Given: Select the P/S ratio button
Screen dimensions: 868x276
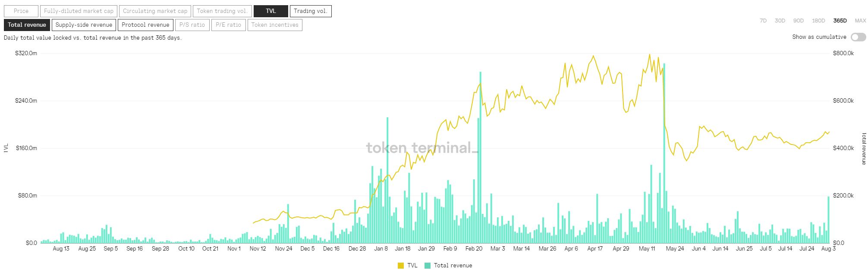Looking at the screenshot, I should click(192, 25).
